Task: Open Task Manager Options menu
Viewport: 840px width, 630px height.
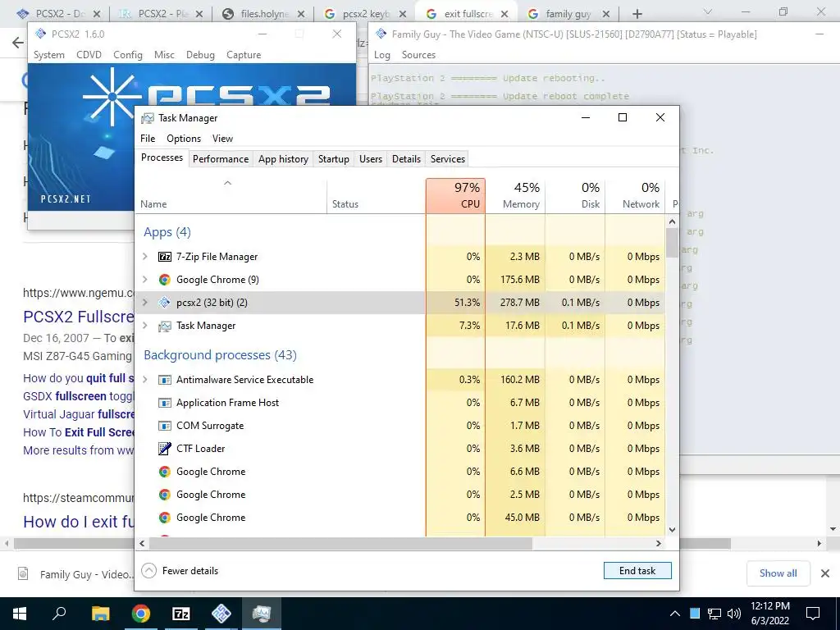Action: point(184,139)
